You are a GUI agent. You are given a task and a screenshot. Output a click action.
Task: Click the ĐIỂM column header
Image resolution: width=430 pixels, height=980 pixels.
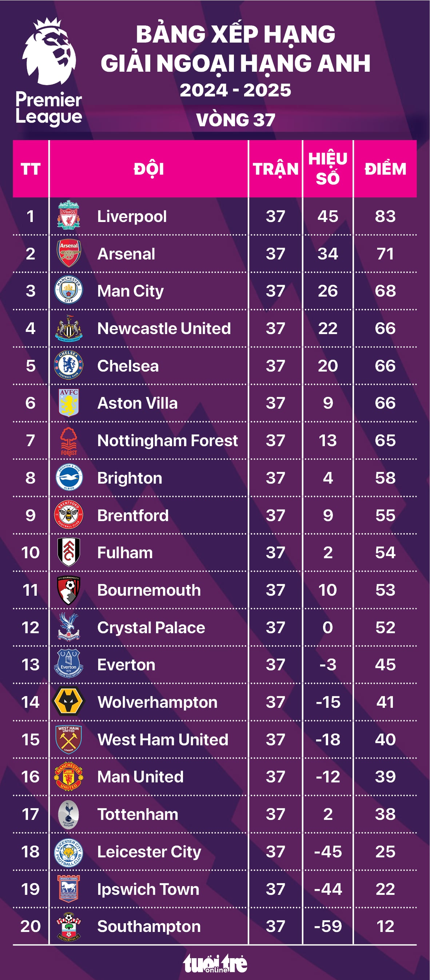click(x=385, y=169)
